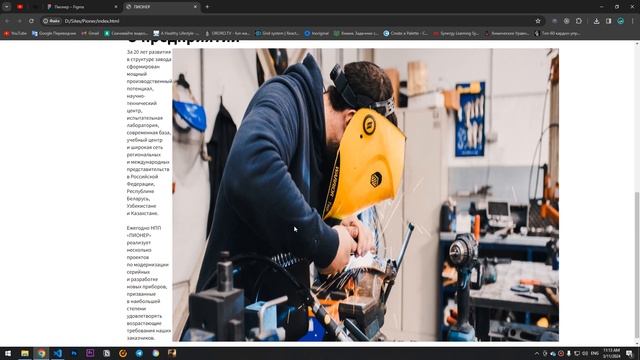This screenshot has height=360, width=640.
Task: Open the Chrome profile avatar
Action: point(620,21)
